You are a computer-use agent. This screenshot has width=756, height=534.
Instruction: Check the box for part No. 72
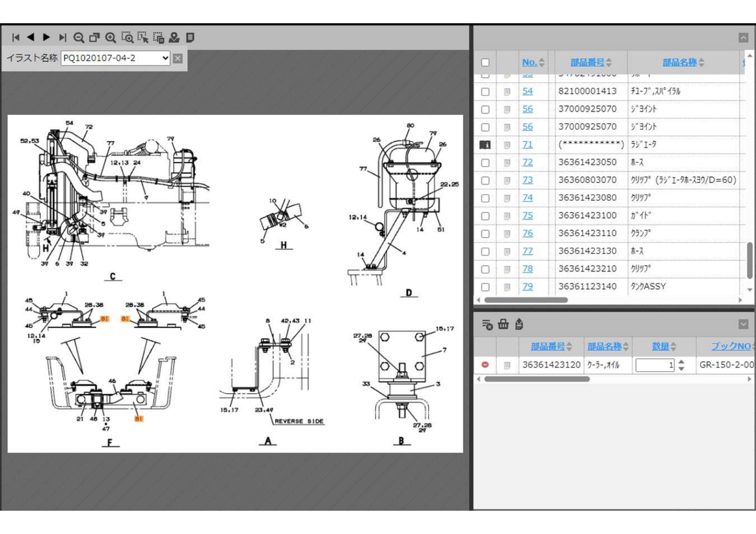click(485, 163)
